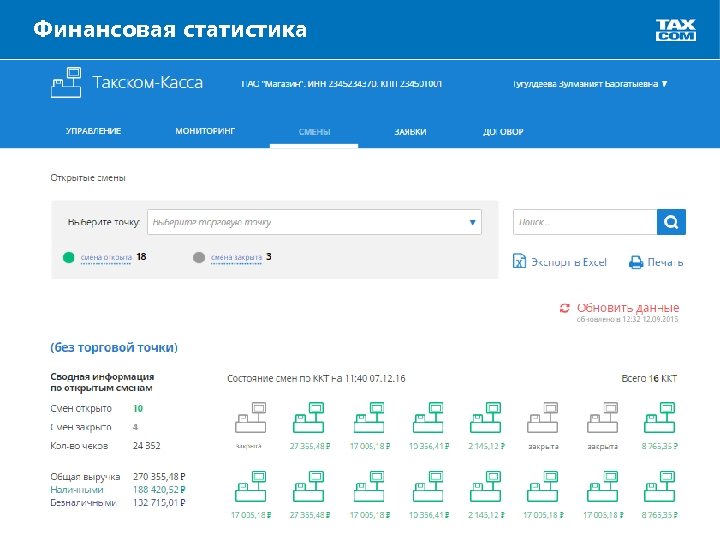720x540 pixels.
Task: Select lower-row green register showing 8 765,35 ₽
Action: [x=659, y=486]
